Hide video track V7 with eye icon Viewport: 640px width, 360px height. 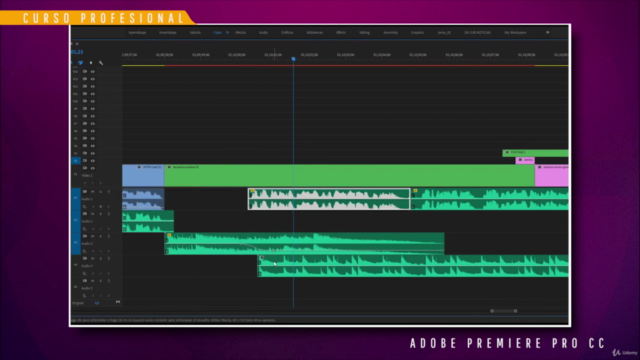pos(93,124)
